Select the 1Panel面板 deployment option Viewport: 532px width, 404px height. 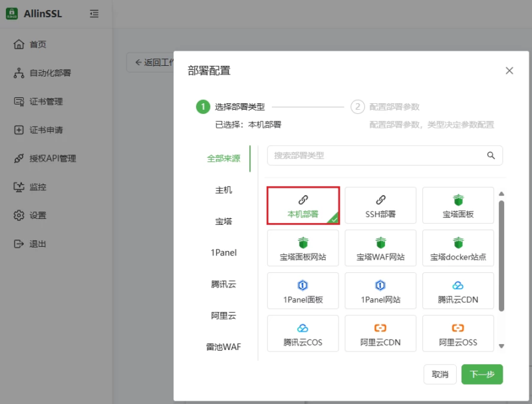pos(303,290)
